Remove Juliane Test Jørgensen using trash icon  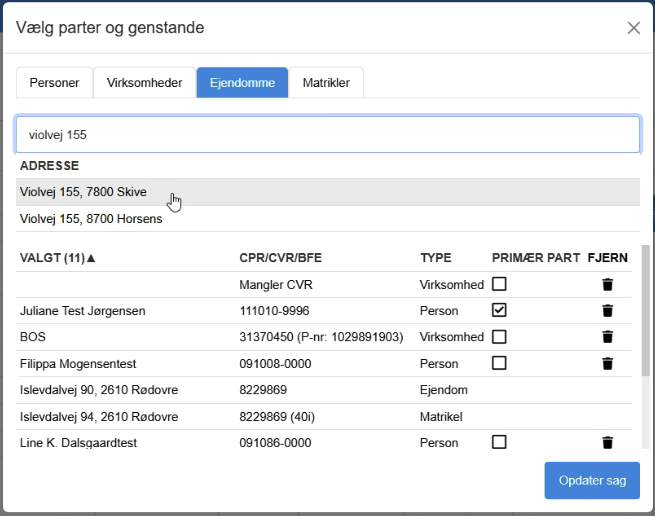[607, 311]
